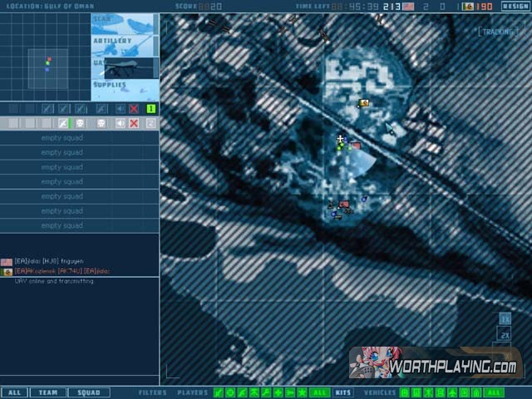Set map zoom to 2X
The image size is (532, 399).
[x=504, y=334]
